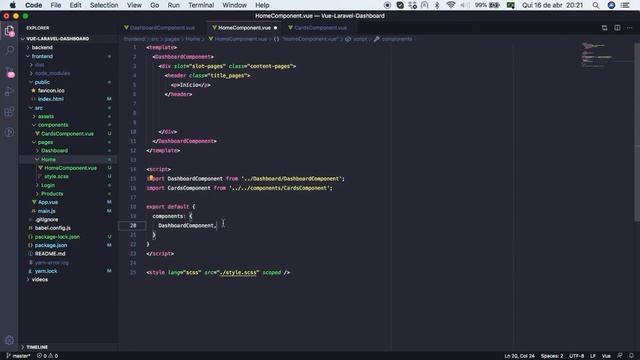Viewport: 640px width, 360px height.
Task: Open the Manage gear menu
Action: click(x=9, y=340)
